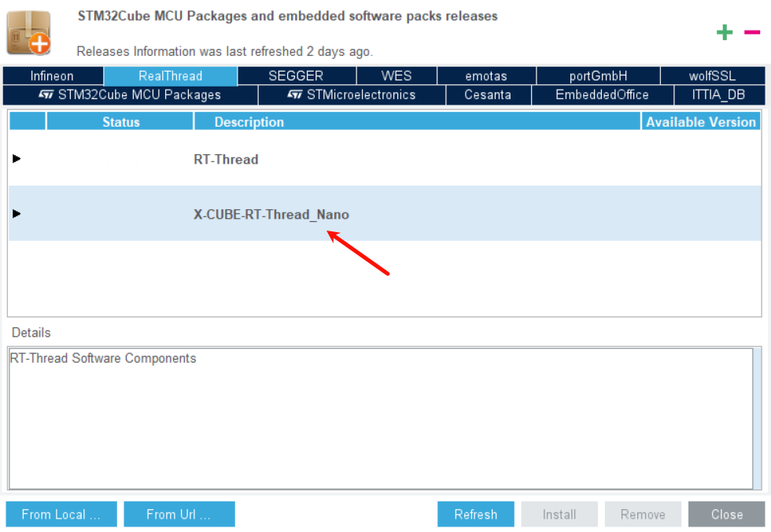Switch to the emotas tab
This screenshot has width=771, height=532.
tap(486, 76)
